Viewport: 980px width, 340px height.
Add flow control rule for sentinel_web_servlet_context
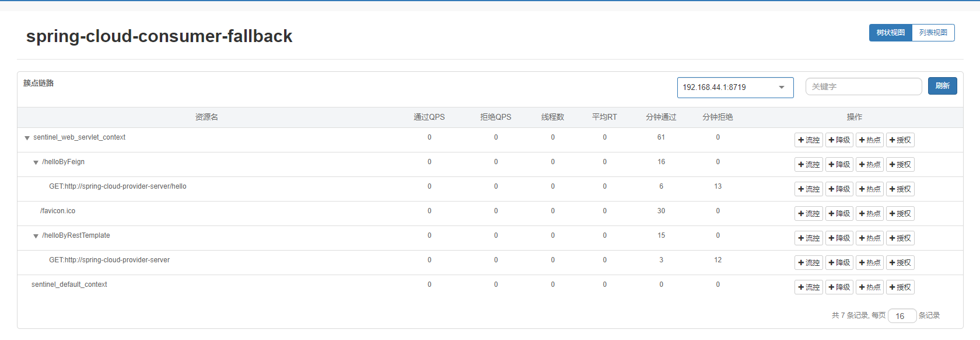coord(808,140)
